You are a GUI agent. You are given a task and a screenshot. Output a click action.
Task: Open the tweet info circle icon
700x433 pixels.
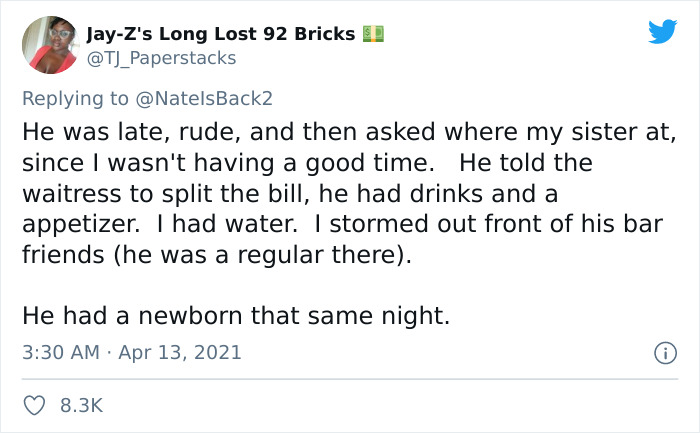point(663,353)
